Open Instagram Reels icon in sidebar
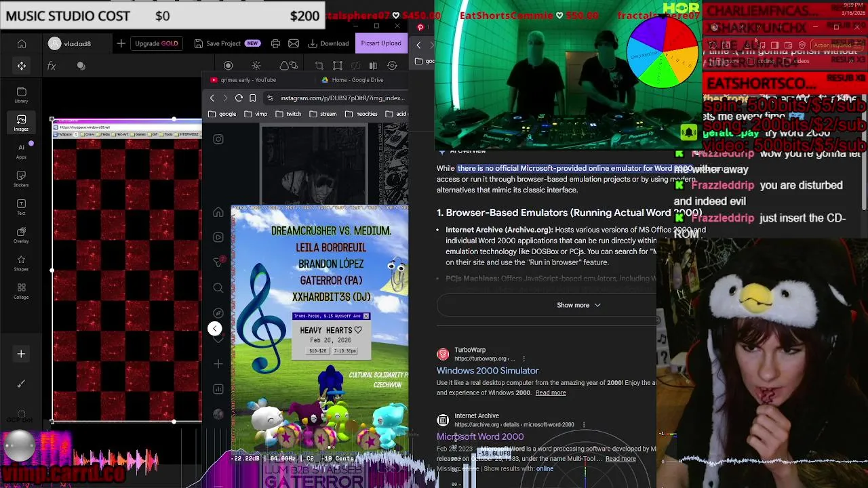Viewport: 868px width, 488px height. click(218, 237)
